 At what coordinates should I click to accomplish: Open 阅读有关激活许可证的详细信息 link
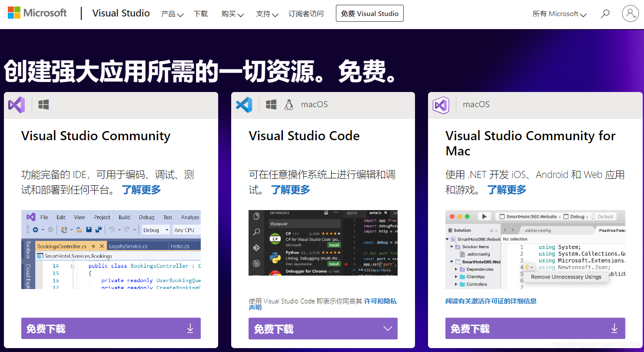click(491, 301)
